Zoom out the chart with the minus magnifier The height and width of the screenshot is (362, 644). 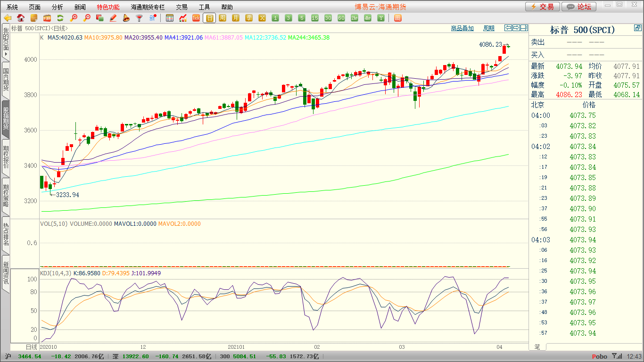(87, 18)
